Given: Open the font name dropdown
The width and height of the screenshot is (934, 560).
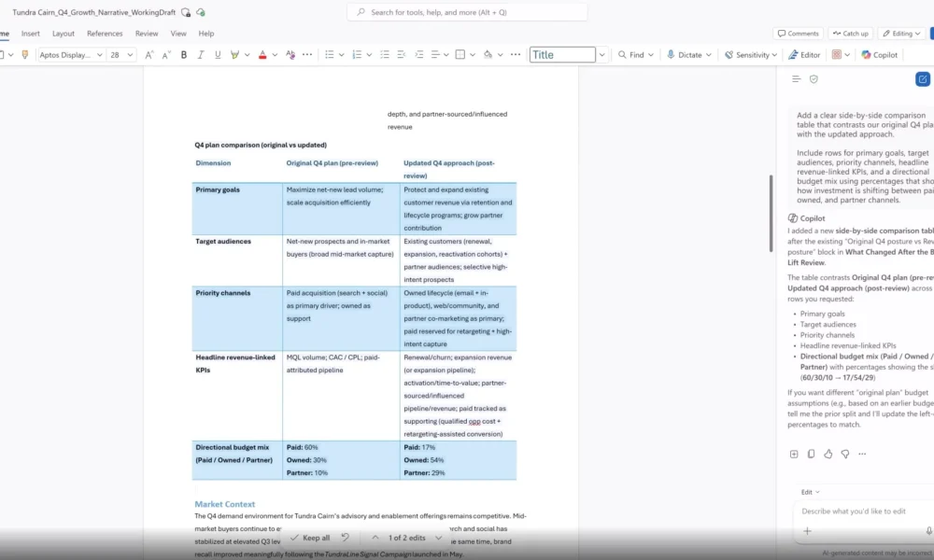Looking at the screenshot, I should click(x=70, y=55).
